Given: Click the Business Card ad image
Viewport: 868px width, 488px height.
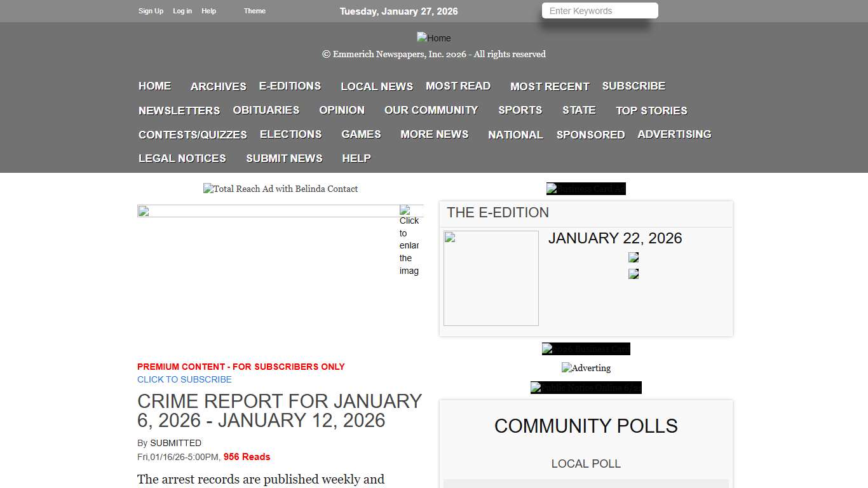Looking at the screenshot, I should (586, 189).
